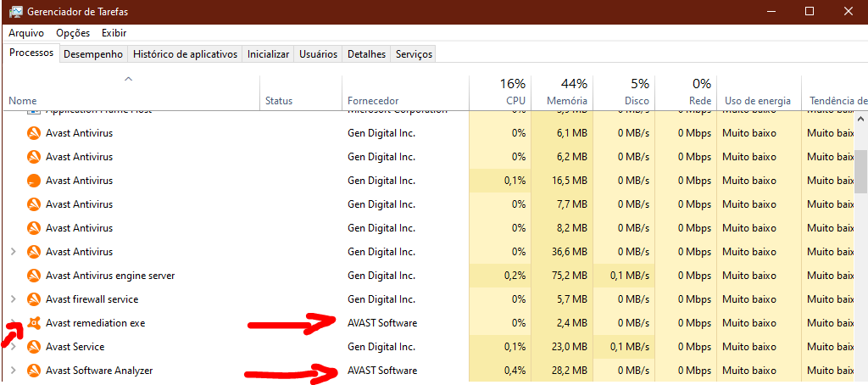Go to the Usuários tab
Viewport: 868px width, 385px height.
319,54
